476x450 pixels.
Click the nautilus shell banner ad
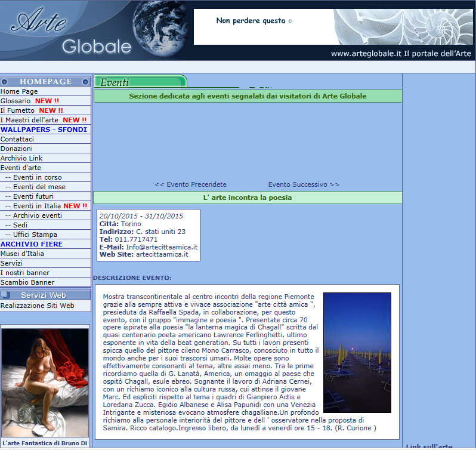pos(333,27)
